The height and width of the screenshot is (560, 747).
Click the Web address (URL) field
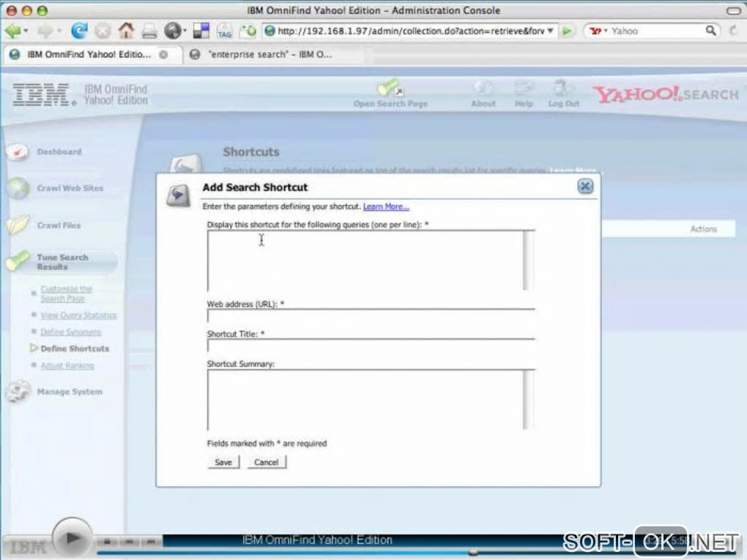pos(371,316)
